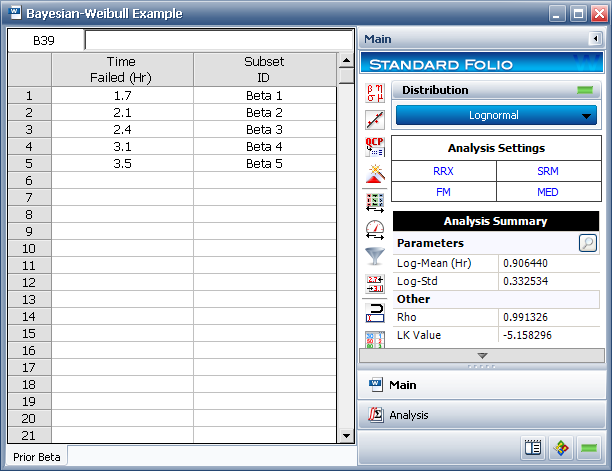Click the magnifier icon beside Parameters
This screenshot has width=612, height=471.
click(588, 242)
